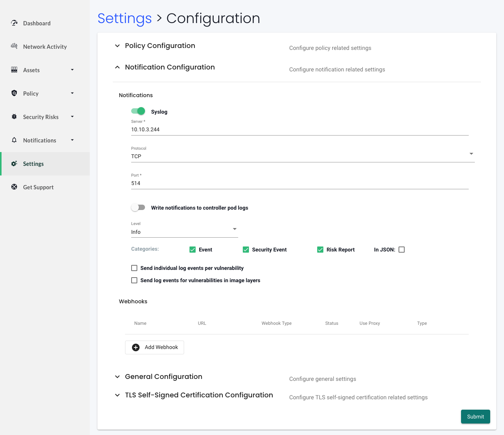Open the Protocol dropdown showing TCP

tap(302, 156)
